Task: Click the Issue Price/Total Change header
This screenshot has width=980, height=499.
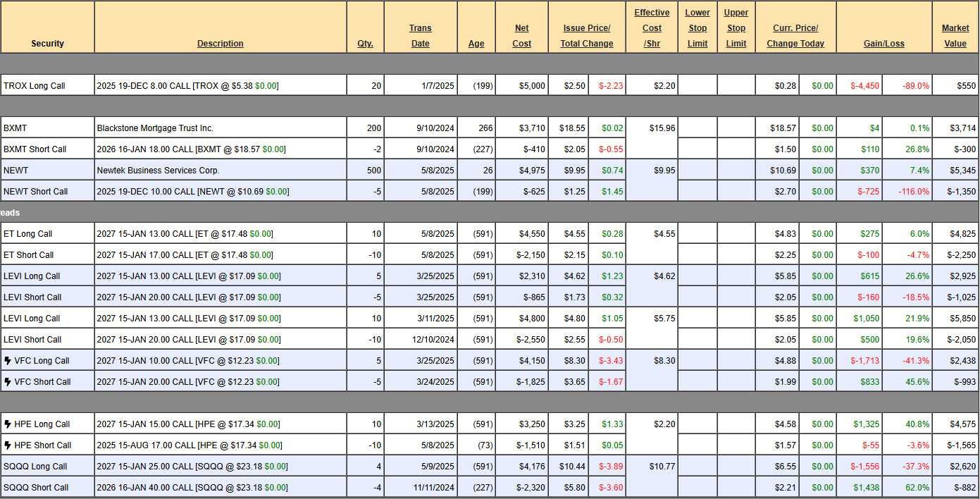Action: tap(586, 36)
